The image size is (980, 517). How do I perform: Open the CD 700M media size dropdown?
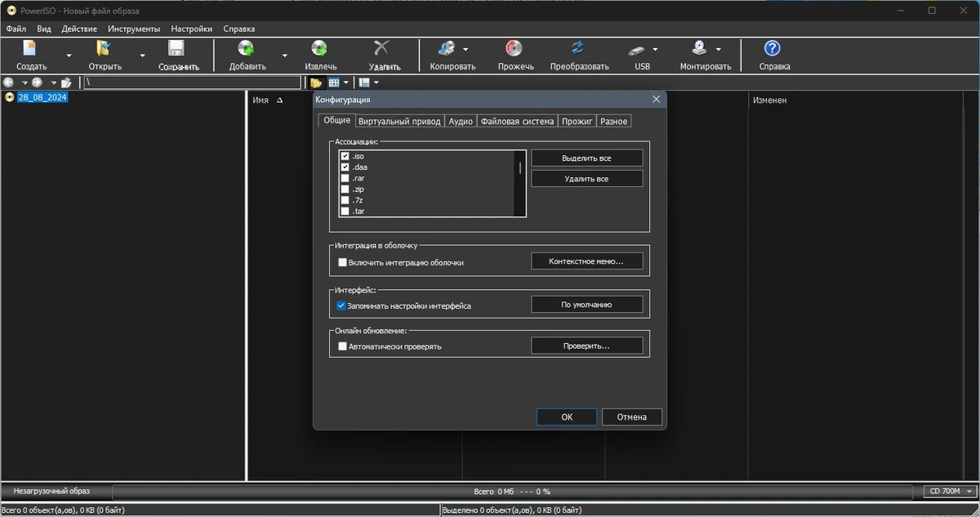click(951, 492)
